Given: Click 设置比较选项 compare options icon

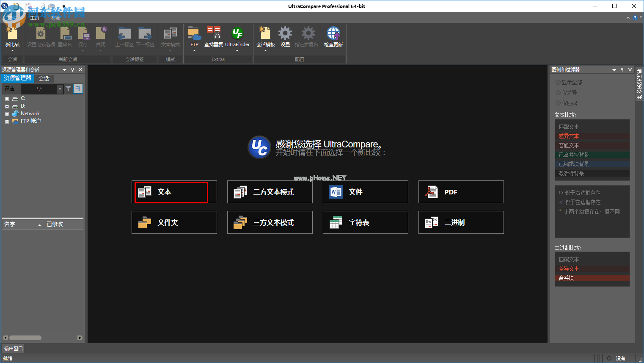Looking at the screenshot, I should [x=41, y=33].
